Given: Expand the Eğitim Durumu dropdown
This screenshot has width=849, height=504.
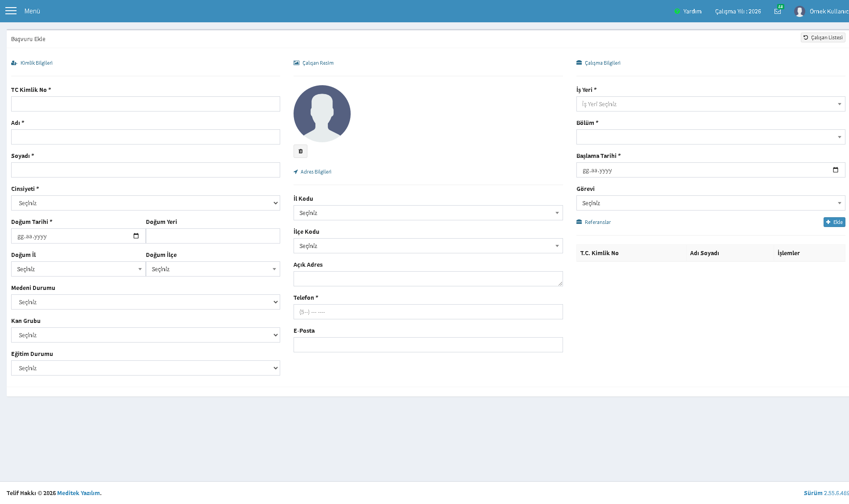Looking at the screenshot, I should [145, 368].
